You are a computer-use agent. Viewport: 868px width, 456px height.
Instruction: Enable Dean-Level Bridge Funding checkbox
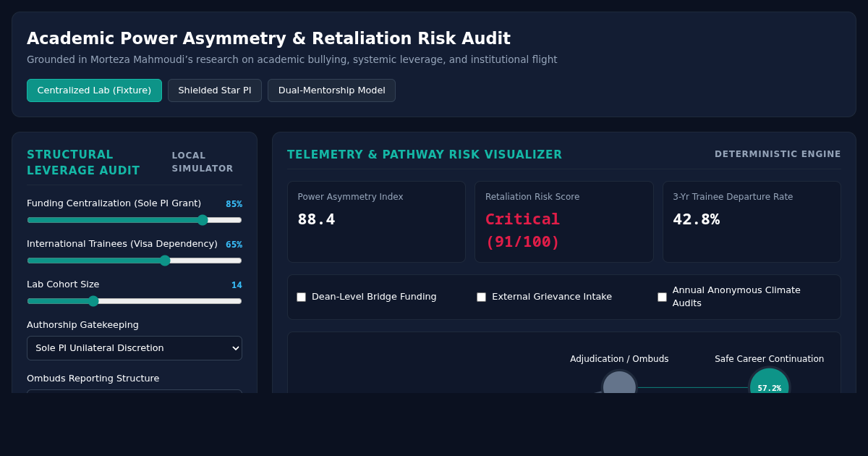301,297
